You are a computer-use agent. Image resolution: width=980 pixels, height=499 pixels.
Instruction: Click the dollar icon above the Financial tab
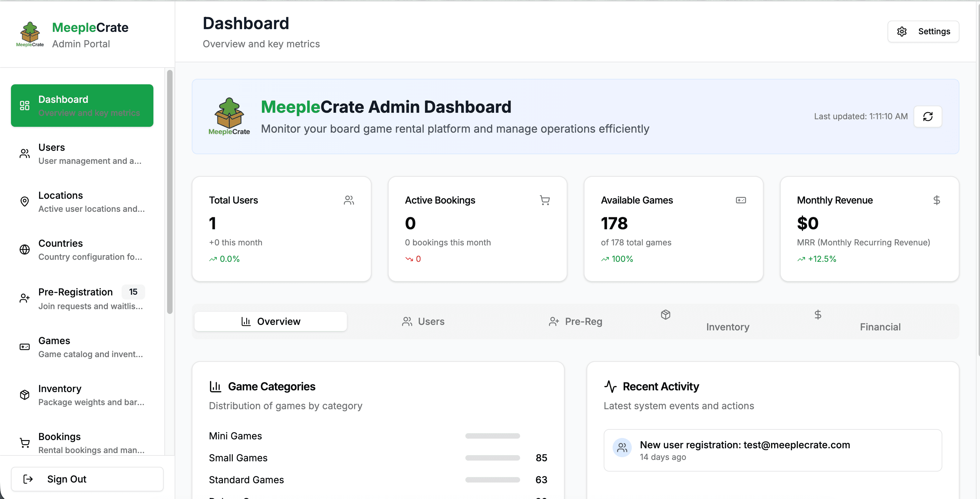point(818,314)
